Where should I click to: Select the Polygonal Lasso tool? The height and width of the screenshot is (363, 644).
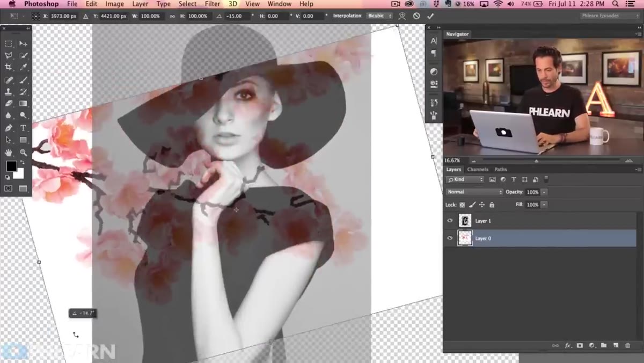9,55
